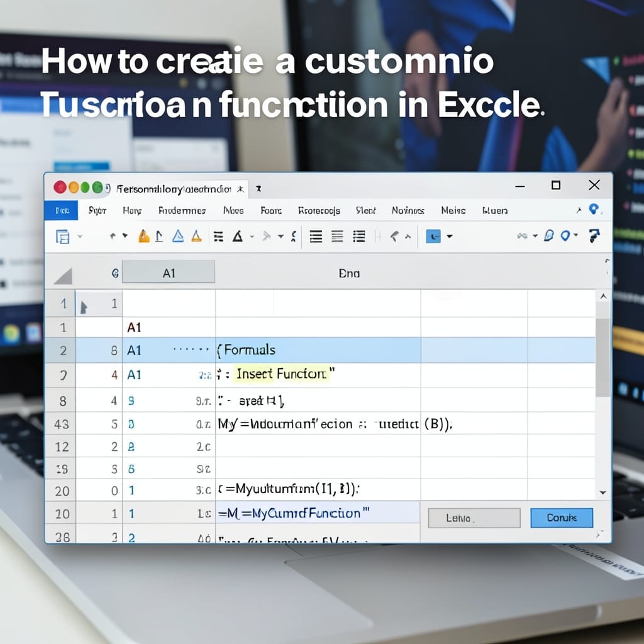Open the dropdown next to the page layout icon
Viewport: 644px width, 644px height.
click(x=80, y=236)
